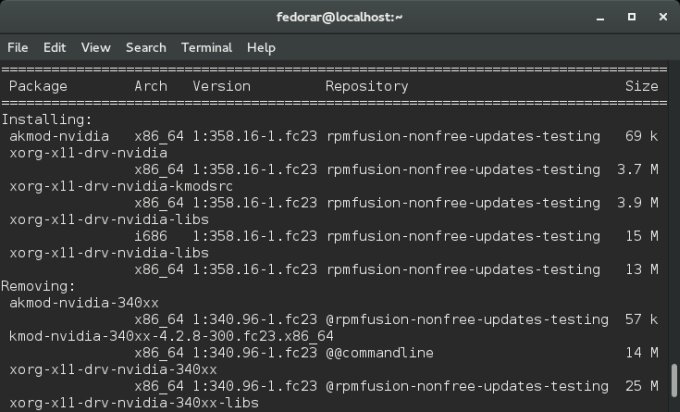Open the File menu
The image size is (680, 412).
[18, 47]
